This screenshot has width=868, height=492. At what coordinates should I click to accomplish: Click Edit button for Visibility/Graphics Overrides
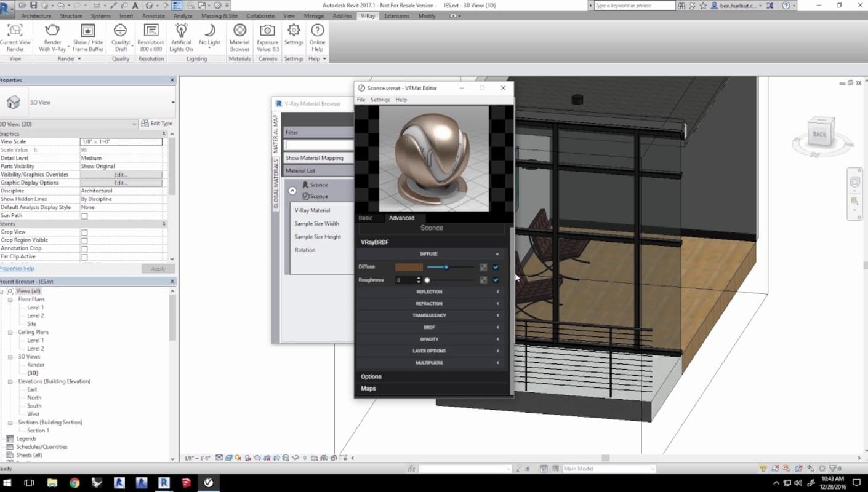(121, 175)
